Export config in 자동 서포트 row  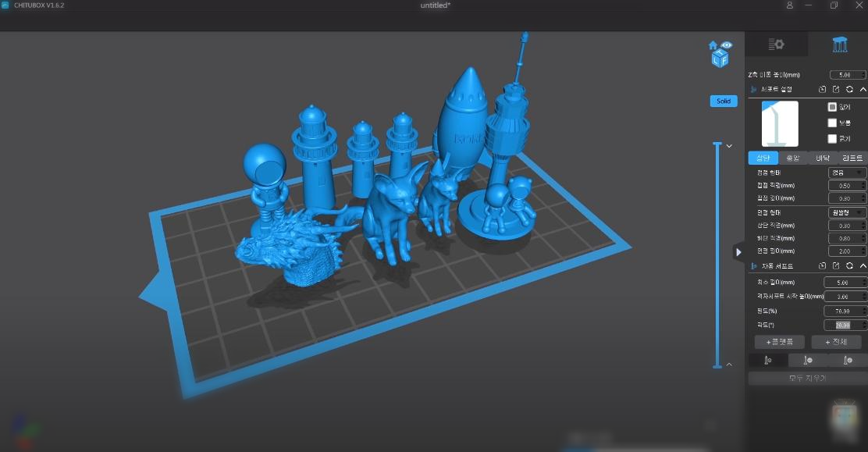click(836, 266)
